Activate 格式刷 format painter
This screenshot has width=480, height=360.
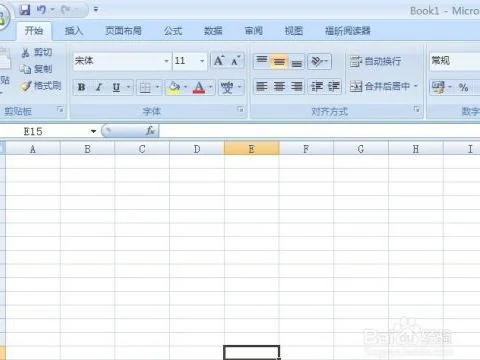click(41, 86)
